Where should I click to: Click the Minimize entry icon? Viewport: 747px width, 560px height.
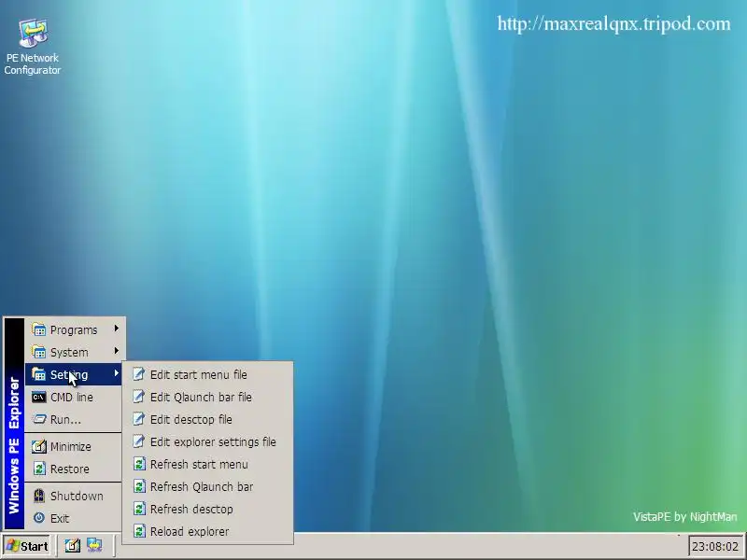point(38,446)
